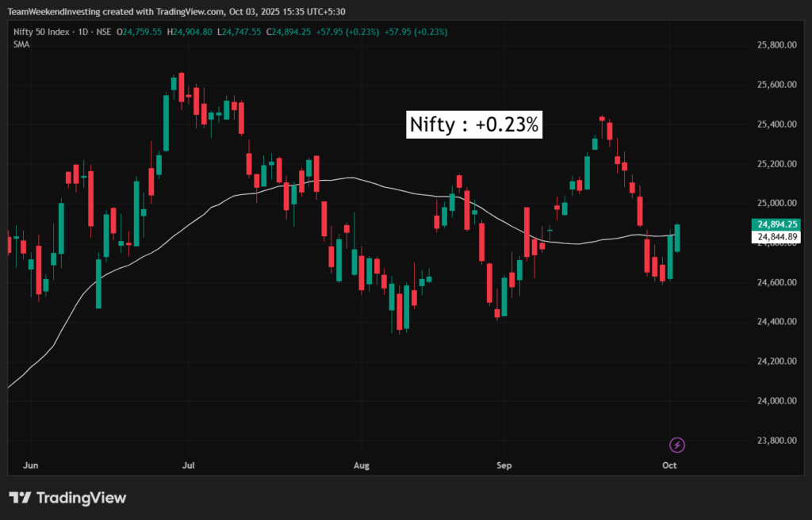
Task: Click the purple lightning bolt icon
Action: [x=677, y=445]
